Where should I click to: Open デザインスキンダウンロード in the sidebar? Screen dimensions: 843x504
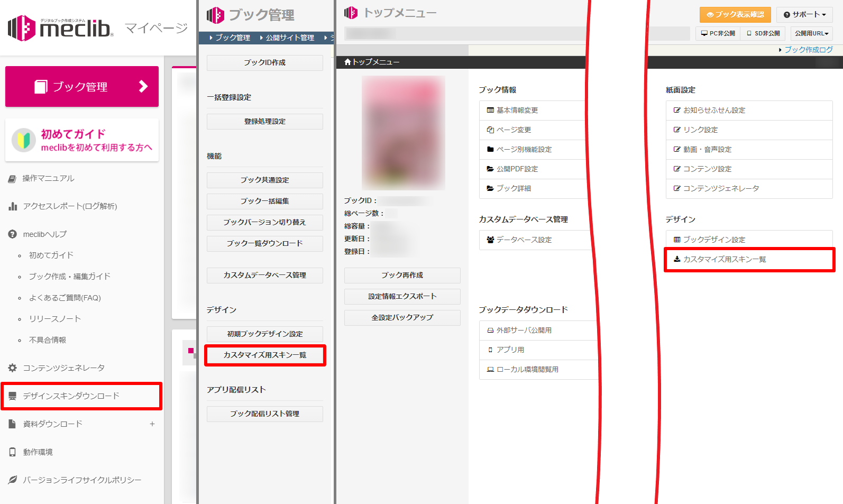[71, 396]
